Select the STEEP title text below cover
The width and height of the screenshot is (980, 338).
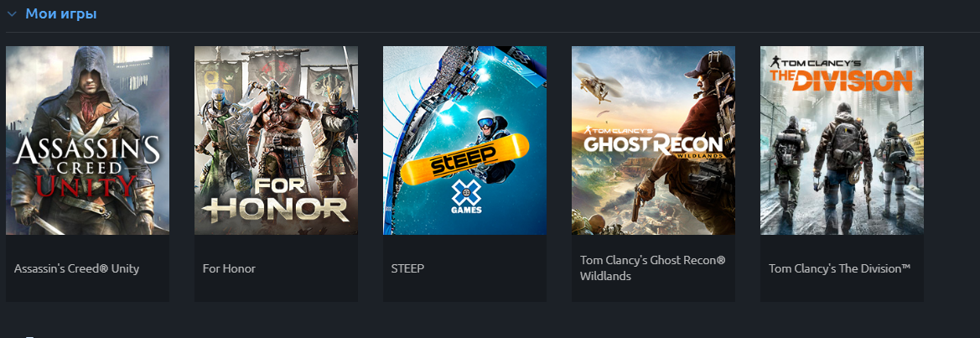point(407,268)
